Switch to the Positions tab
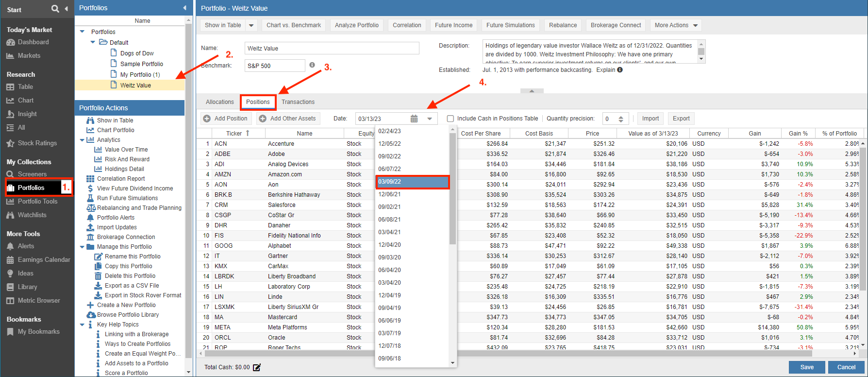This screenshot has width=868, height=377. [258, 102]
